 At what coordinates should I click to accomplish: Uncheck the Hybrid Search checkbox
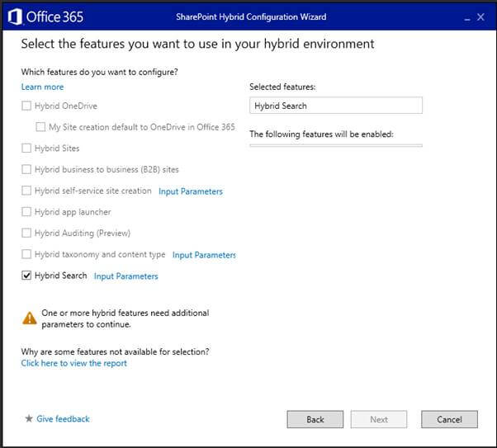(x=26, y=276)
